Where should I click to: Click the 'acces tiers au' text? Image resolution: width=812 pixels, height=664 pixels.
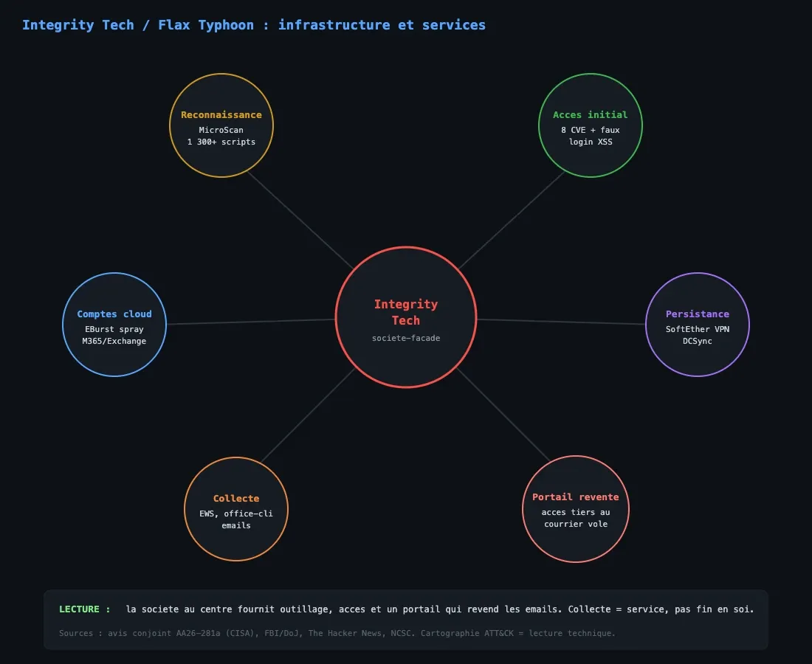(x=576, y=512)
